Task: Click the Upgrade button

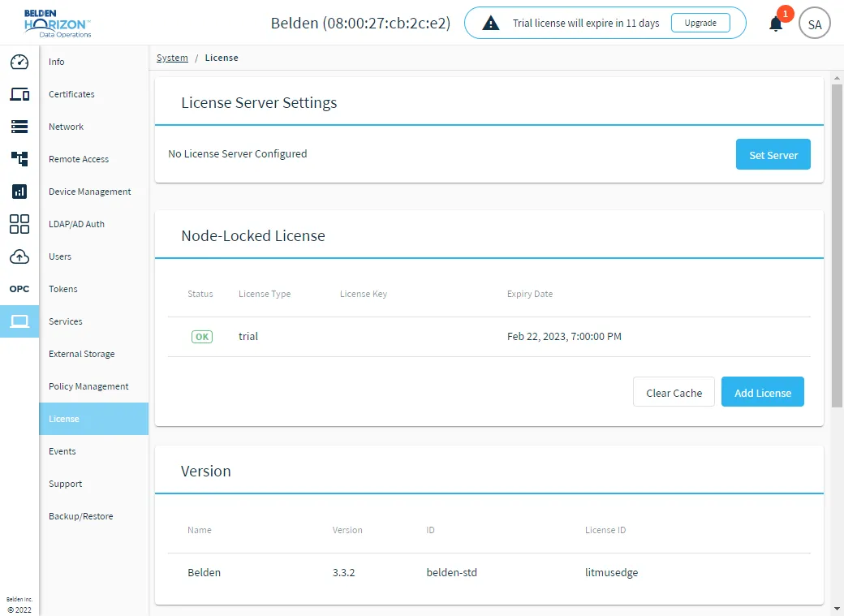Action: coord(700,24)
